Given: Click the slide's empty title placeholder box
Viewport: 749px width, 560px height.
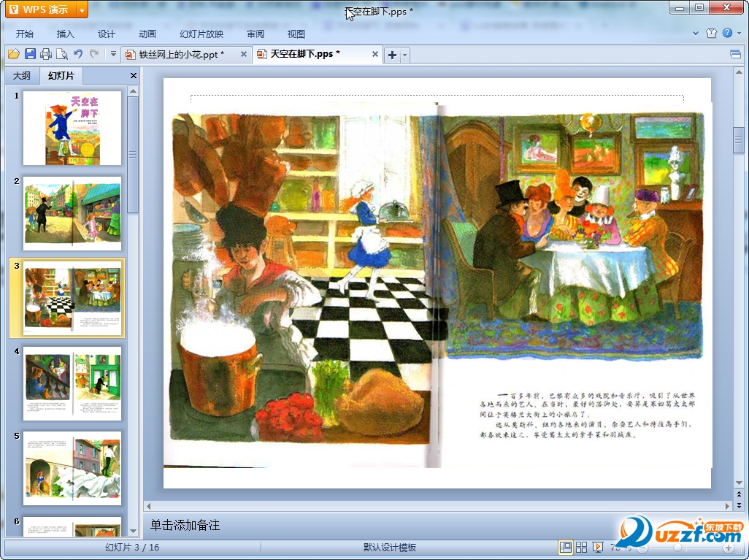Looking at the screenshot, I should click(437, 98).
